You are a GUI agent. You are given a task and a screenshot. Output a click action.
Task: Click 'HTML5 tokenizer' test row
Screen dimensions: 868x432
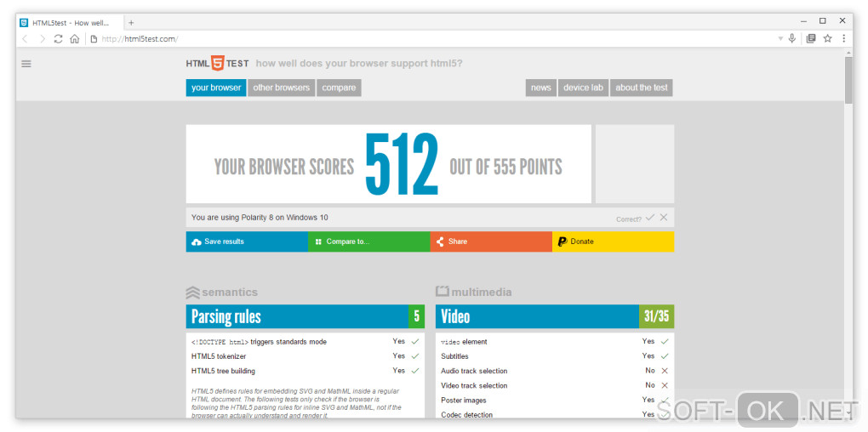pyautogui.click(x=306, y=356)
